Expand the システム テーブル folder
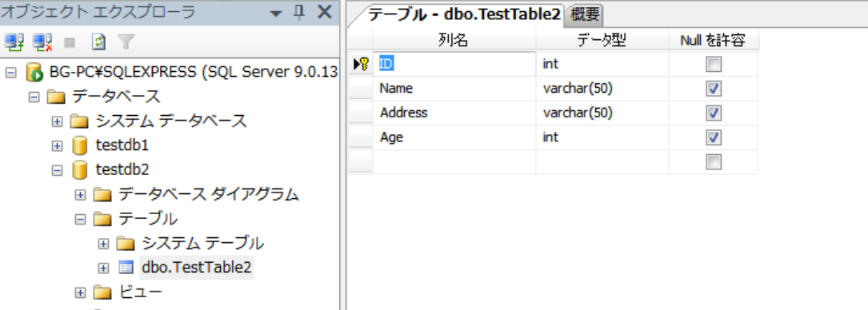The image size is (868, 310). point(103,243)
